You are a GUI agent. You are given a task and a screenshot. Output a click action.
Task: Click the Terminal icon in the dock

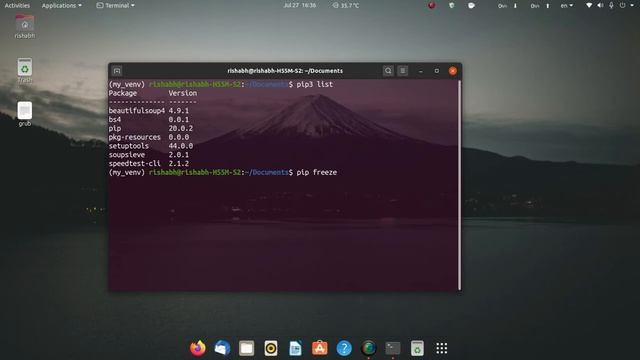393,348
